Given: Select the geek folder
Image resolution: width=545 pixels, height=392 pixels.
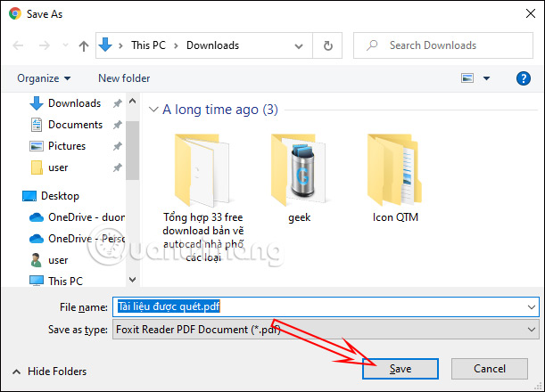Looking at the screenshot, I should 299,178.
